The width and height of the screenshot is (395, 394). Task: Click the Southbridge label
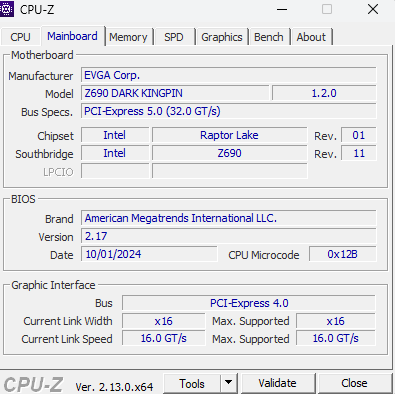(44, 154)
